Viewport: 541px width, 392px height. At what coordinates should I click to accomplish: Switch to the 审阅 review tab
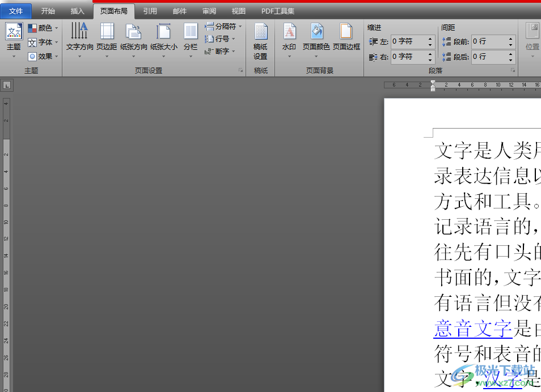tap(209, 11)
